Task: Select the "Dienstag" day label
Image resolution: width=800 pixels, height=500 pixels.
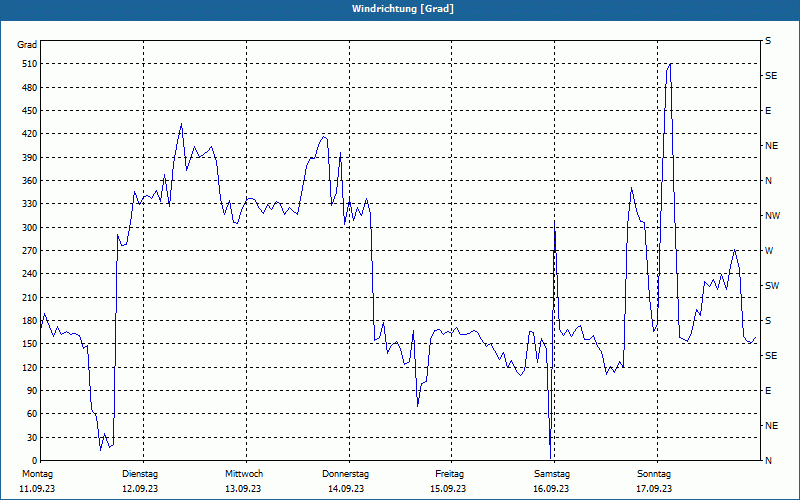Action: coord(140,474)
